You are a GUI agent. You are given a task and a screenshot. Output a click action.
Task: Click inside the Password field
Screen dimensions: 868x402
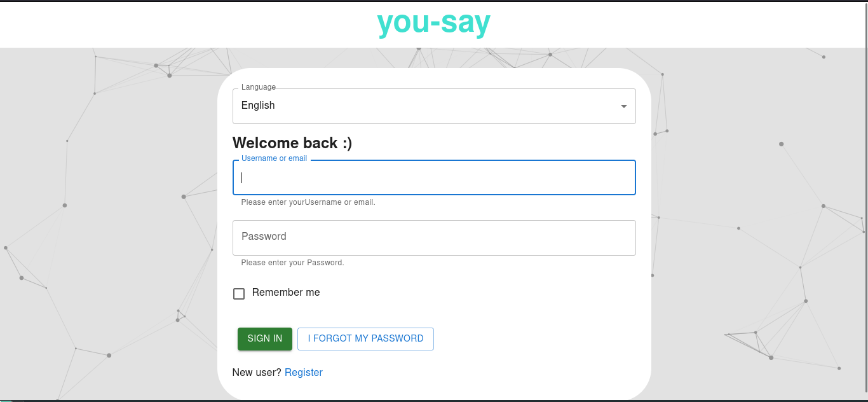[434, 237]
